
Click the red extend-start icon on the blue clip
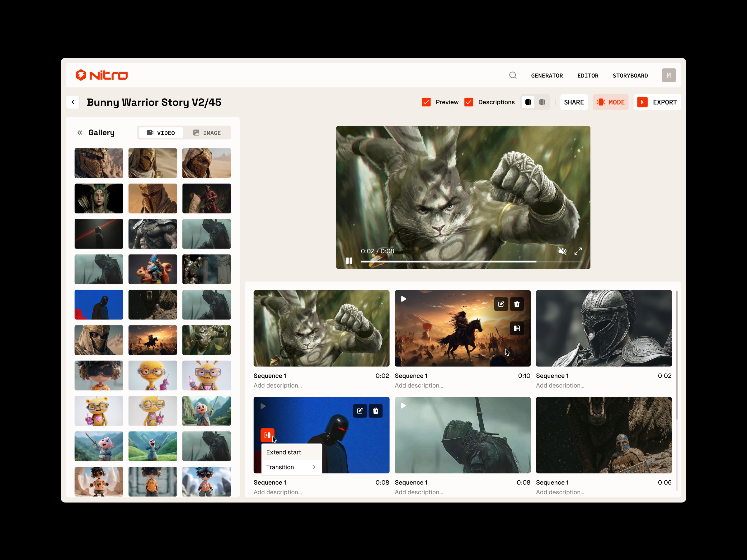tap(267, 435)
